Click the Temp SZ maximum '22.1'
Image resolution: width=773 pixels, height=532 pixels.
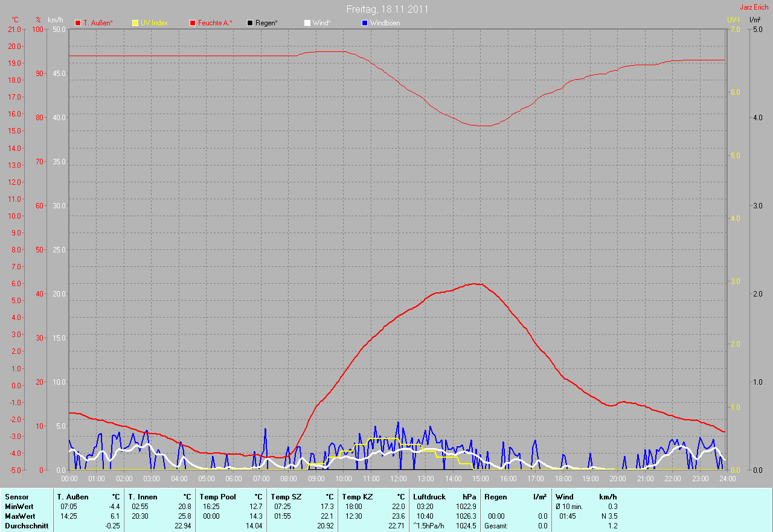327,516
